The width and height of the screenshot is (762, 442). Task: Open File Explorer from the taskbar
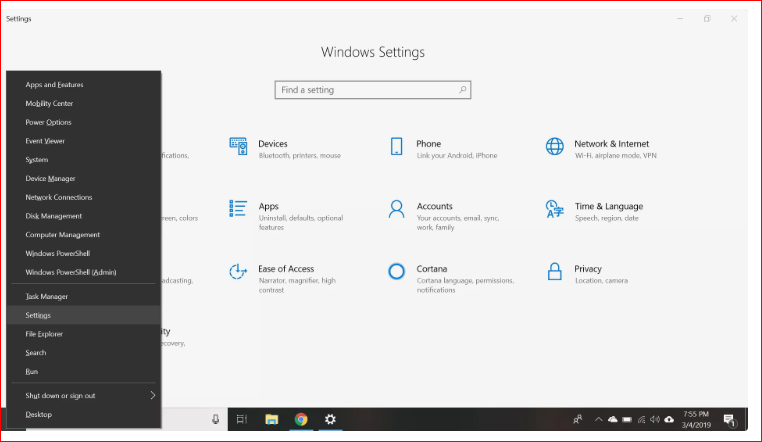[x=272, y=419]
